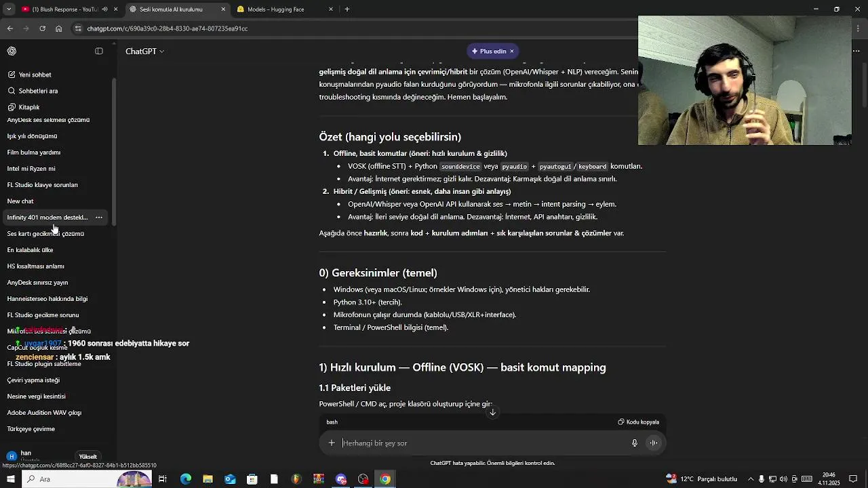Open Task View on the taskbar
The height and width of the screenshot is (488, 868).
click(163, 479)
